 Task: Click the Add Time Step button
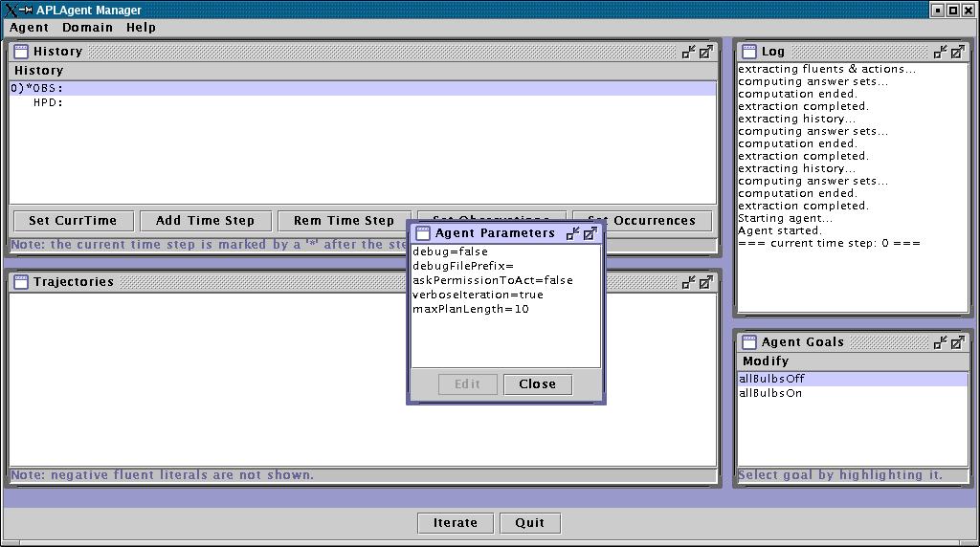[205, 221]
